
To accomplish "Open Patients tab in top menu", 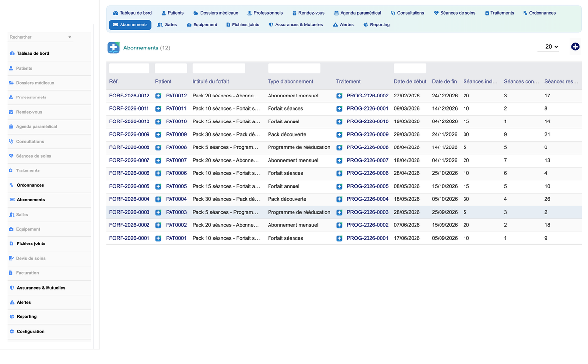I will pos(172,13).
